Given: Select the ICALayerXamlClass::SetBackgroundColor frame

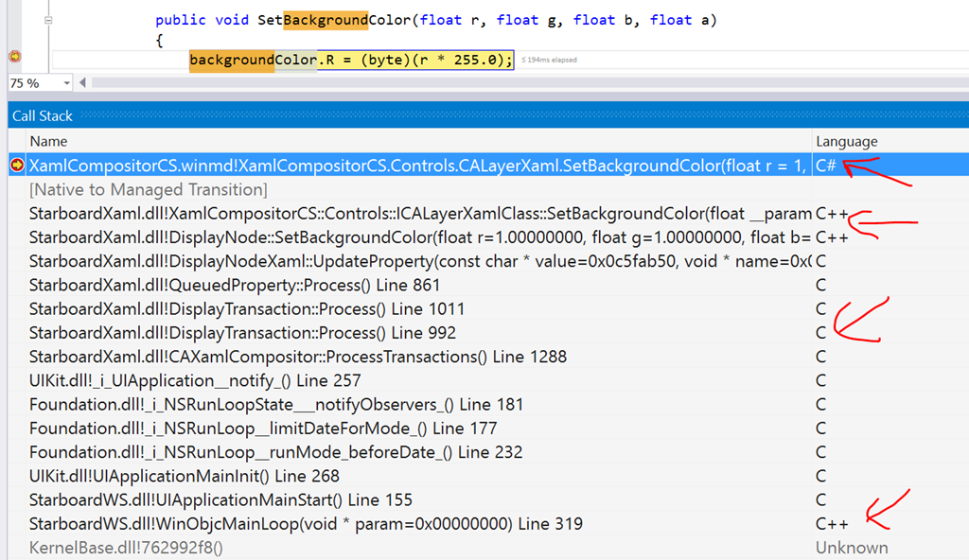Looking at the screenshot, I should (x=419, y=214).
